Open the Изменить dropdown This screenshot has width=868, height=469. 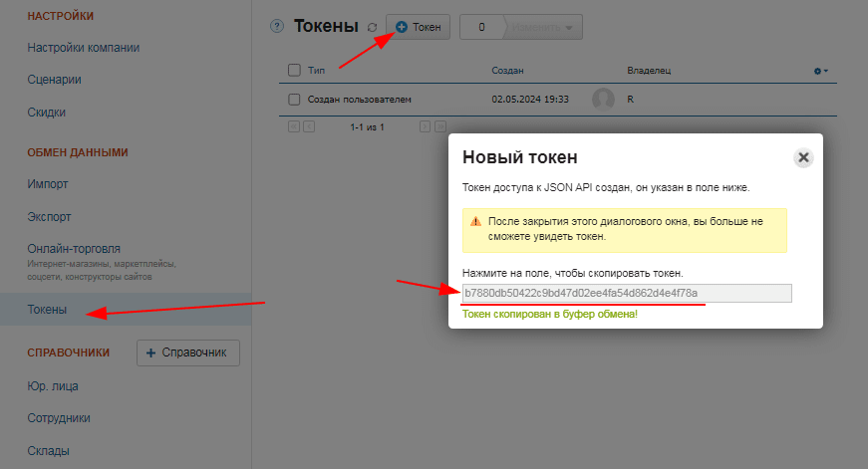(x=542, y=27)
